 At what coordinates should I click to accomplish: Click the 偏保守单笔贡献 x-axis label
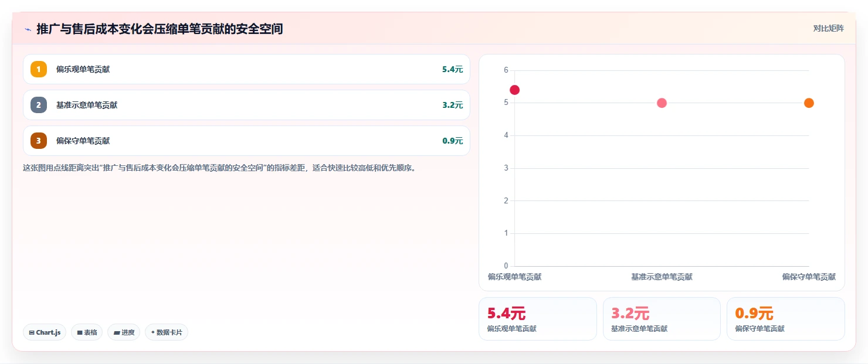(809, 277)
